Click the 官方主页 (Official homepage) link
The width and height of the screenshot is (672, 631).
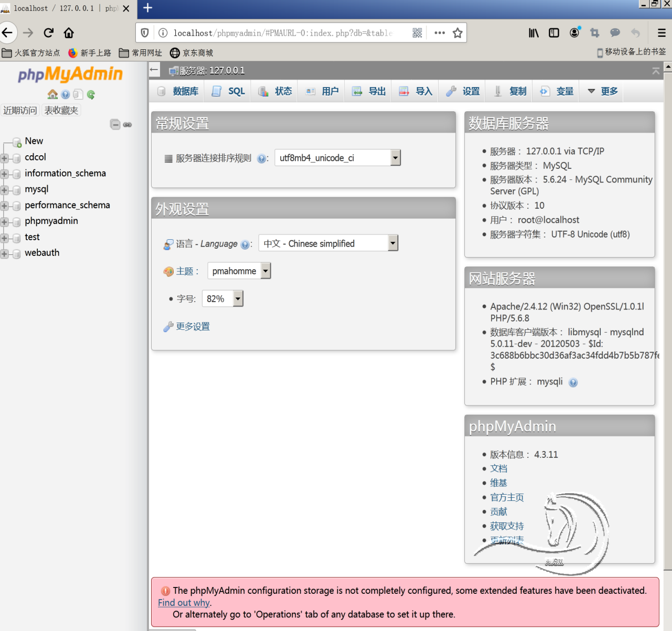[507, 497]
